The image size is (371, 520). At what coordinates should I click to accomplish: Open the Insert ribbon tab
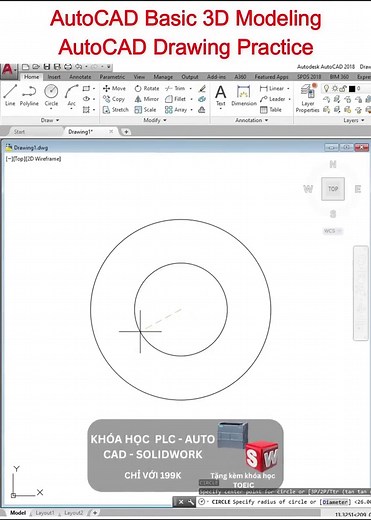tap(54, 77)
